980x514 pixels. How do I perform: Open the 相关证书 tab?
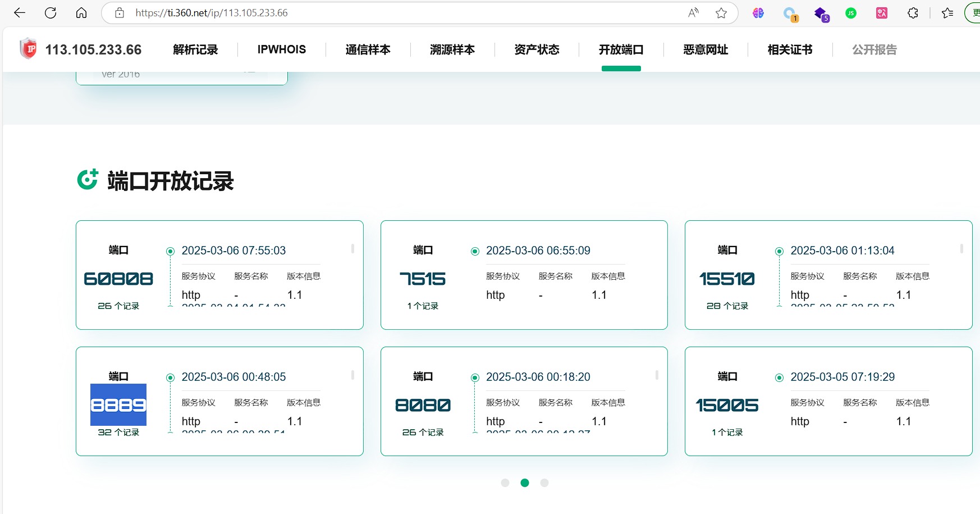pyautogui.click(x=790, y=49)
